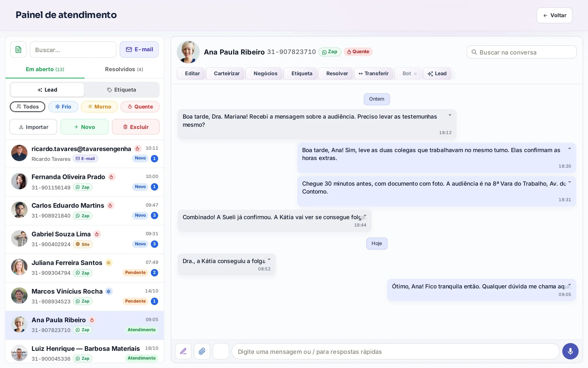Click the Importar button
The width and height of the screenshot is (588, 368).
(33, 127)
